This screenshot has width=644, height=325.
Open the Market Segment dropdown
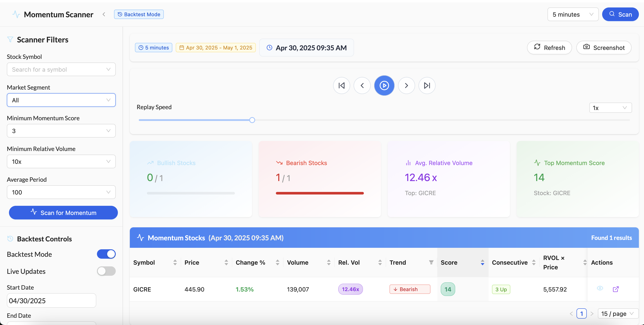point(61,100)
